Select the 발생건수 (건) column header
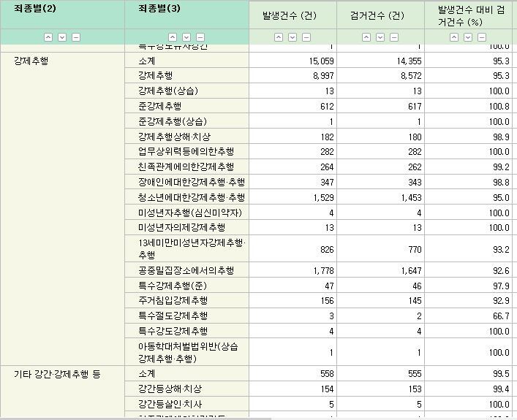517x420 pixels. [290, 15]
